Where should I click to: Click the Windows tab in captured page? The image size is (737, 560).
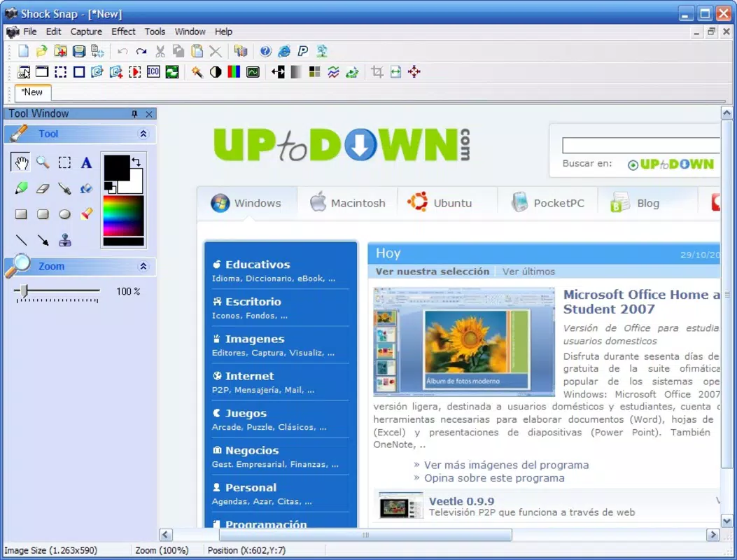247,203
